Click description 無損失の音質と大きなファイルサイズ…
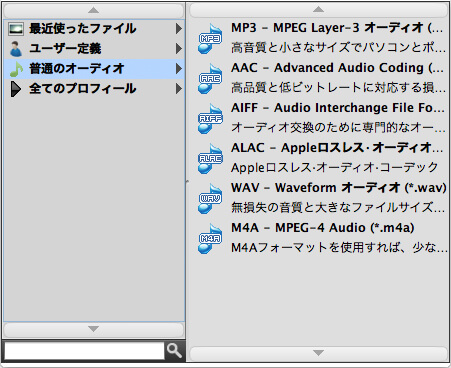451x368 pixels. click(338, 208)
